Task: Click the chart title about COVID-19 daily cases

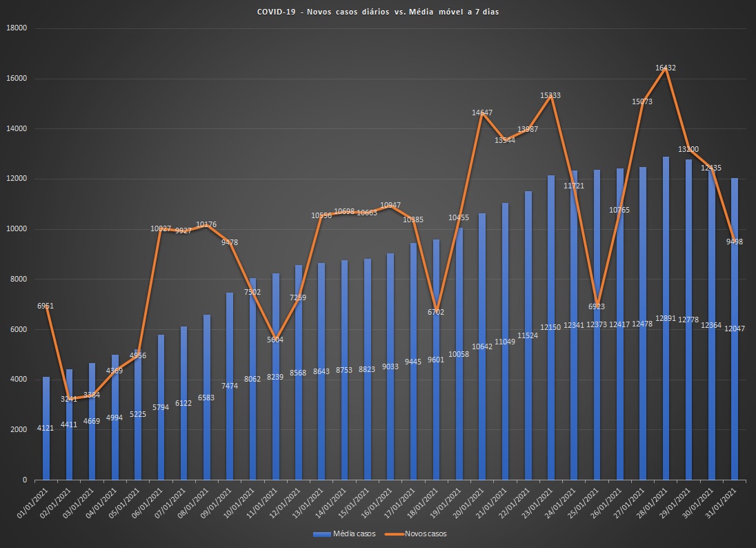Action: [x=377, y=12]
